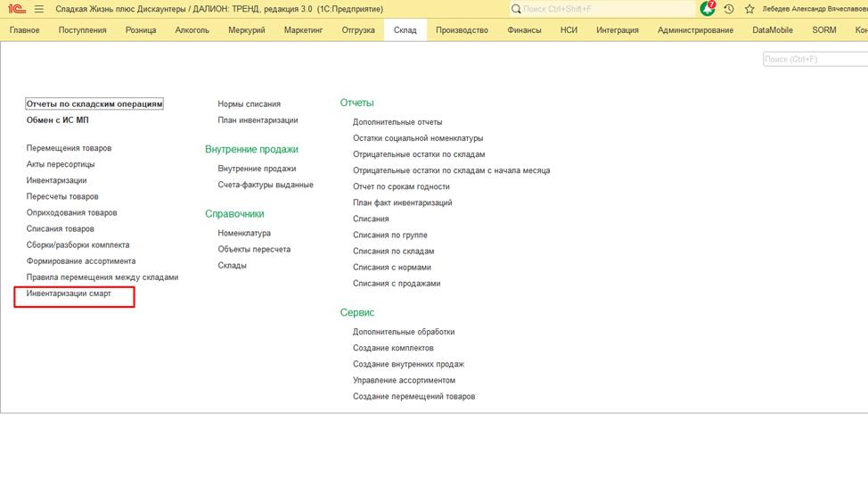
Task: Open the Управление ассортиментом service
Action: (x=404, y=381)
